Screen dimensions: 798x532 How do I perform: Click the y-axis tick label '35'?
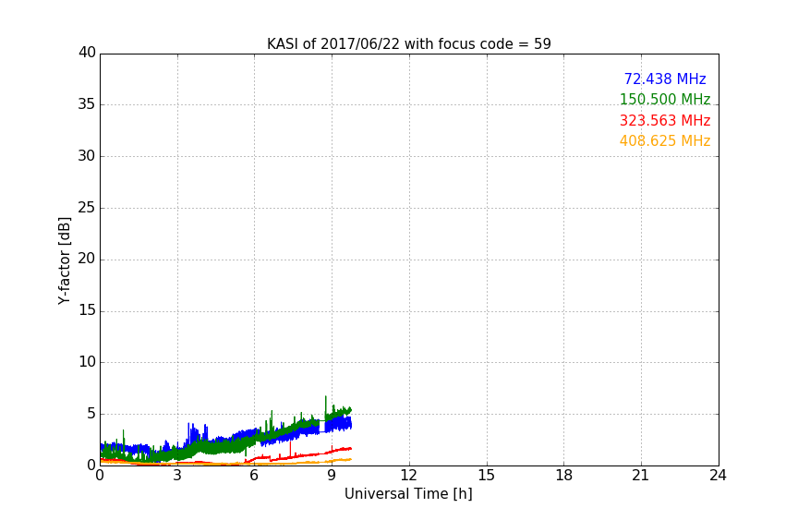point(87,104)
